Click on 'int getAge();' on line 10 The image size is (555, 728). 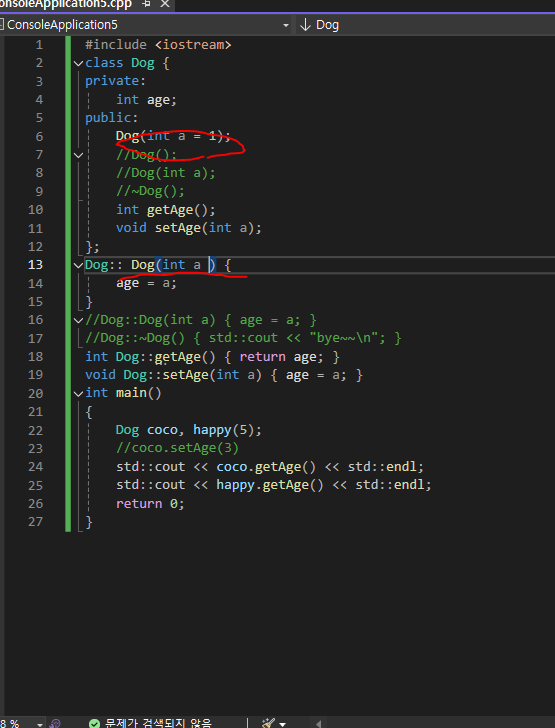[x=166, y=210]
